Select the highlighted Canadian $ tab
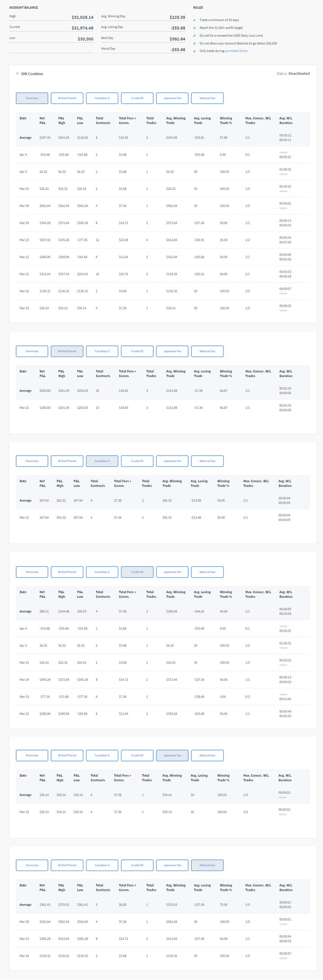Image resolution: width=323 pixels, height=980 pixels. pos(102,461)
